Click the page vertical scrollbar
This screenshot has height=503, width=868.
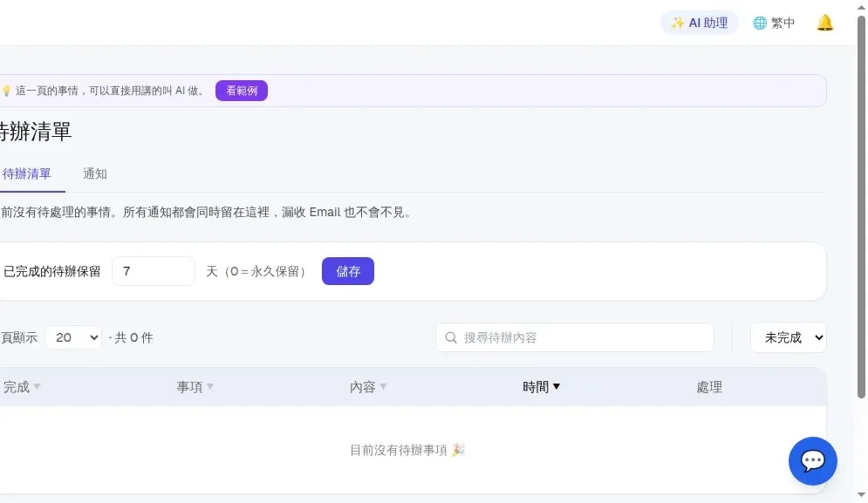click(861, 207)
